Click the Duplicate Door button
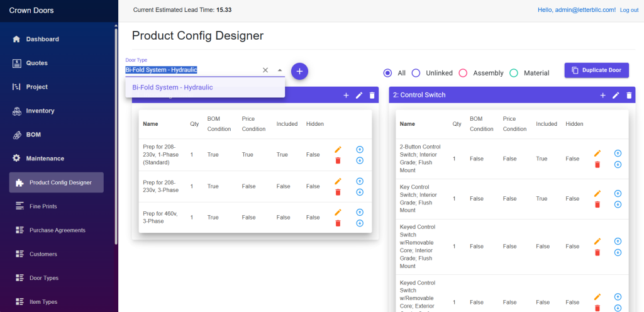The height and width of the screenshot is (312, 644). [x=596, y=70]
